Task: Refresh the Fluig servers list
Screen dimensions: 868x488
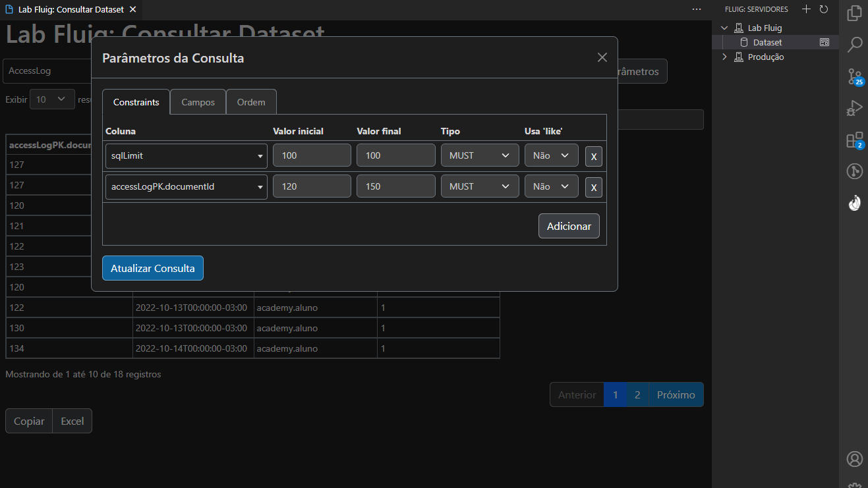Action: click(824, 9)
